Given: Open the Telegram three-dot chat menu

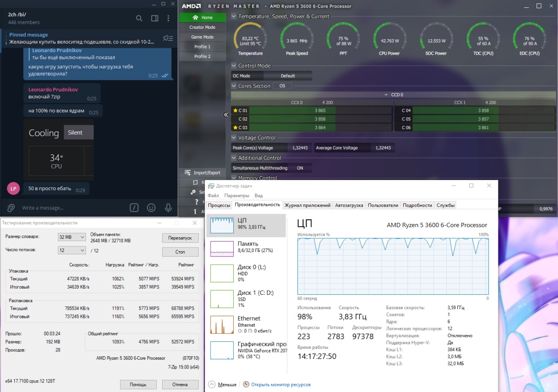Looking at the screenshot, I should click(169, 18).
